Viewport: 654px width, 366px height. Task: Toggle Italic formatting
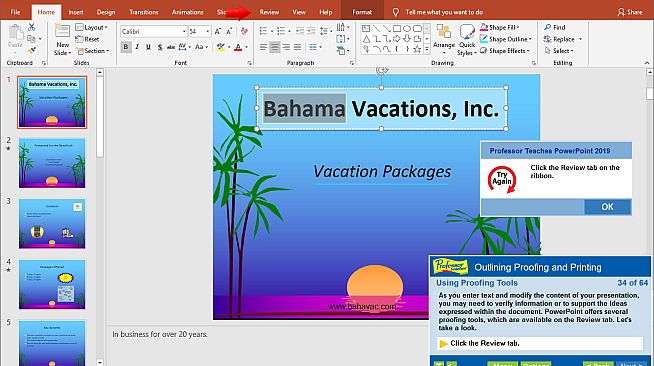[137, 47]
